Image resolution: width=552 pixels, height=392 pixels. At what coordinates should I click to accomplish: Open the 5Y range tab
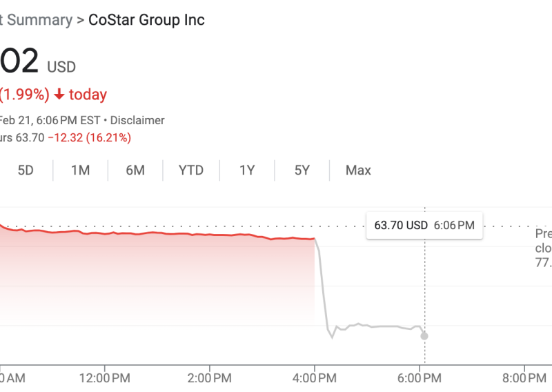coord(302,170)
